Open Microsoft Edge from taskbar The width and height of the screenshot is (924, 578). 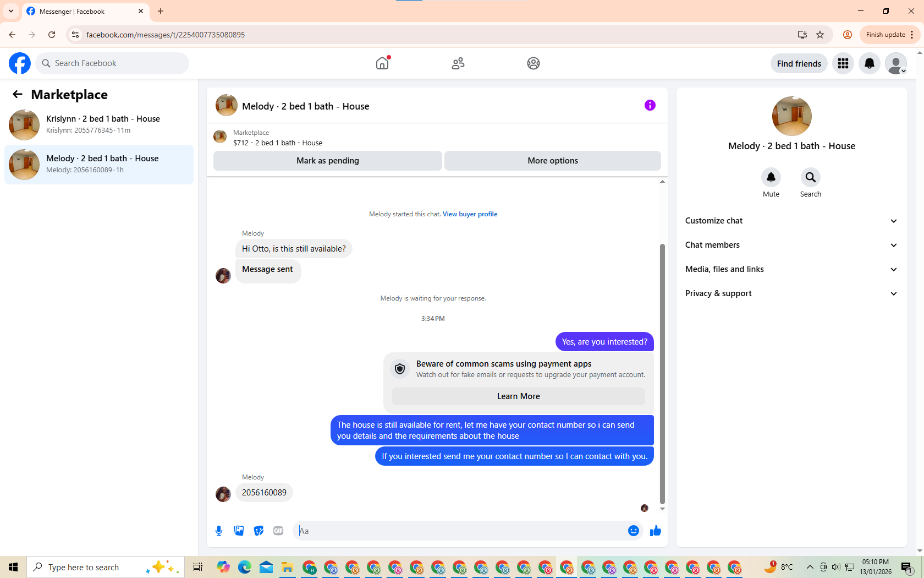(245, 567)
